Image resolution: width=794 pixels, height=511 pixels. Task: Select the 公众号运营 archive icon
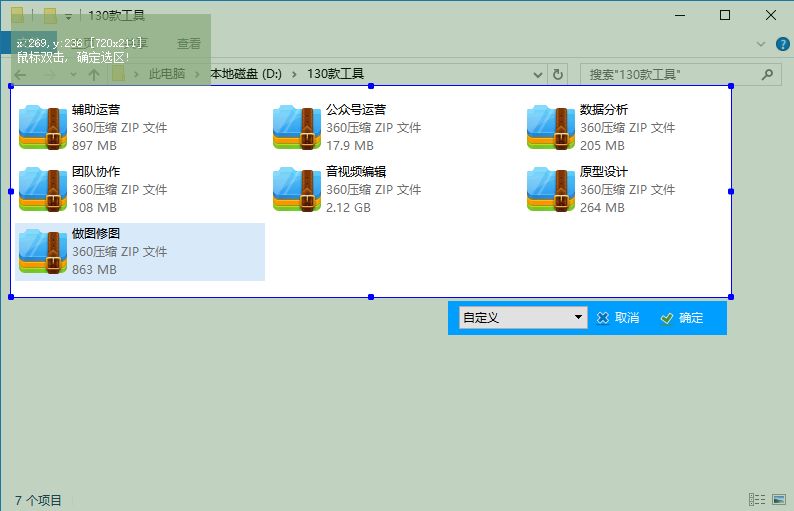[x=298, y=127]
